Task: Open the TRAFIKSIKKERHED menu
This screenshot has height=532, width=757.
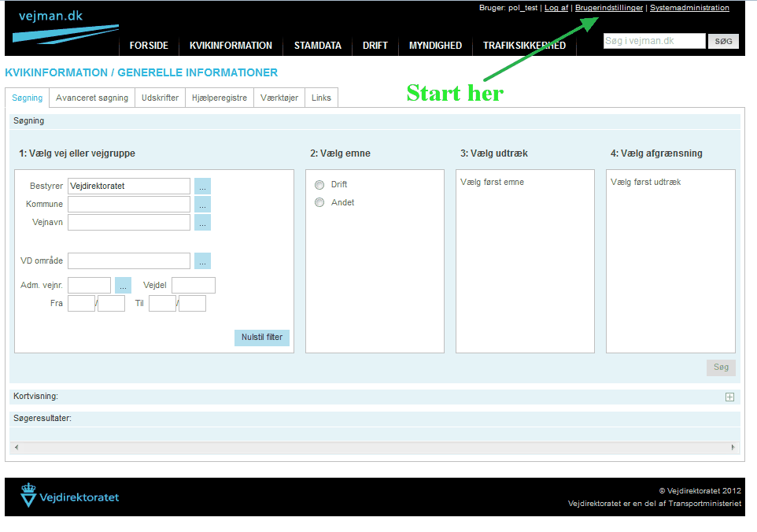Action: (x=524, y=46)
